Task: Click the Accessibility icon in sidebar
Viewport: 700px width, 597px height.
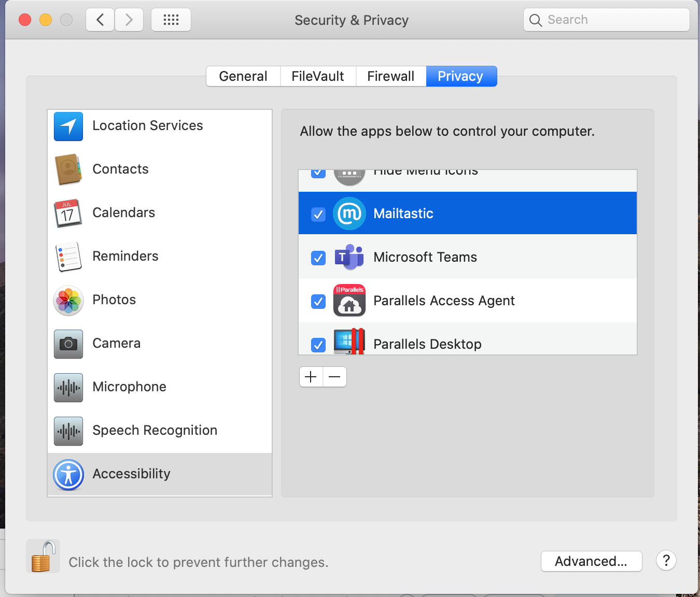Action: [68, 475]
